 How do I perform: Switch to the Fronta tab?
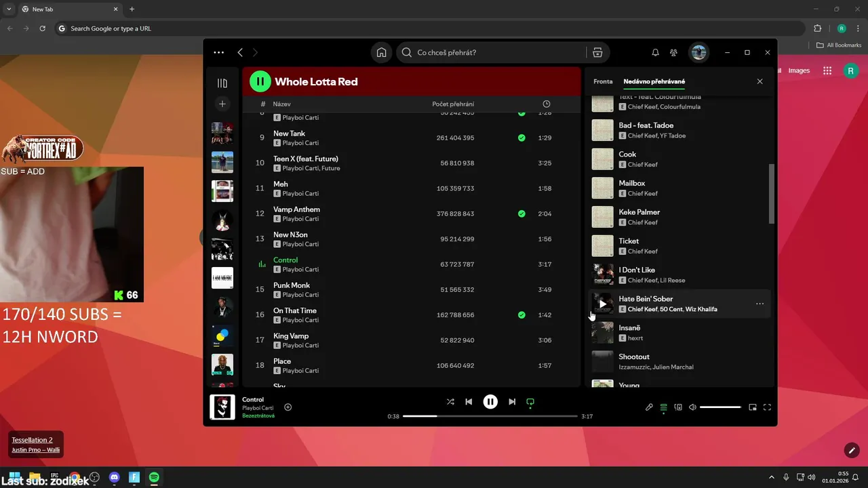tap(603, 81)
